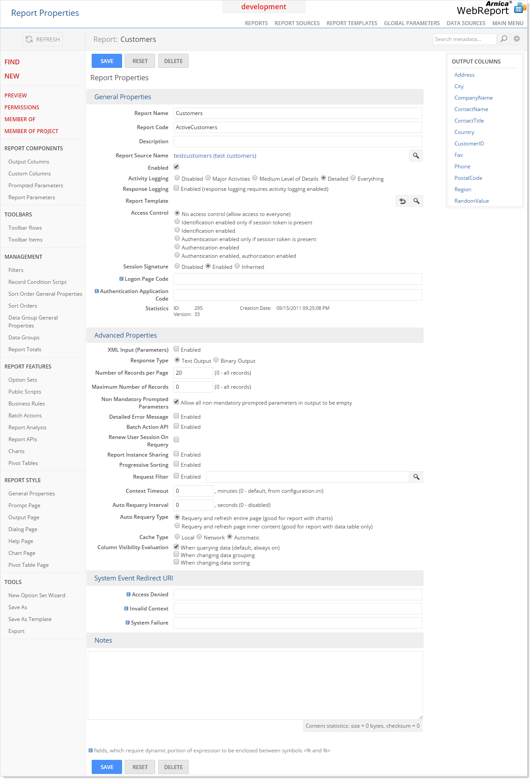Click the Access Denied URI field
532x781 pixels.
tap(298, 595)
